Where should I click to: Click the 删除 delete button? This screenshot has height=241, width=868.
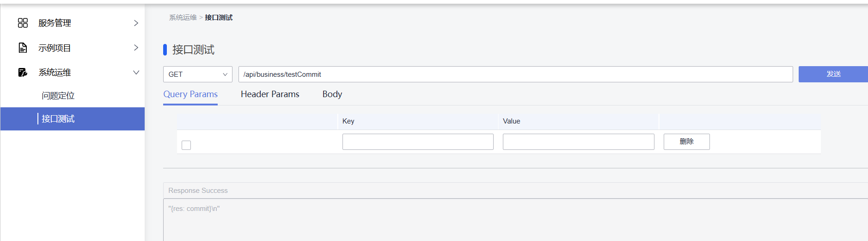686,142
